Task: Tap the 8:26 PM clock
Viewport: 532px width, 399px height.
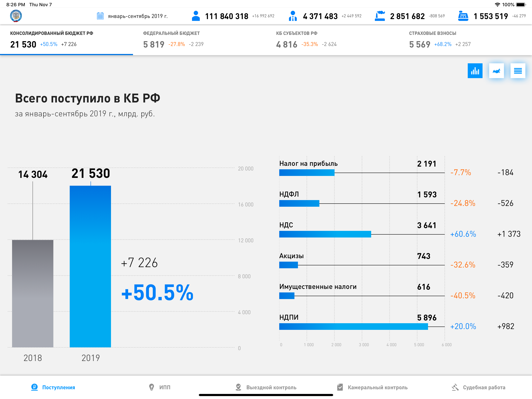Action: (16, 4)
